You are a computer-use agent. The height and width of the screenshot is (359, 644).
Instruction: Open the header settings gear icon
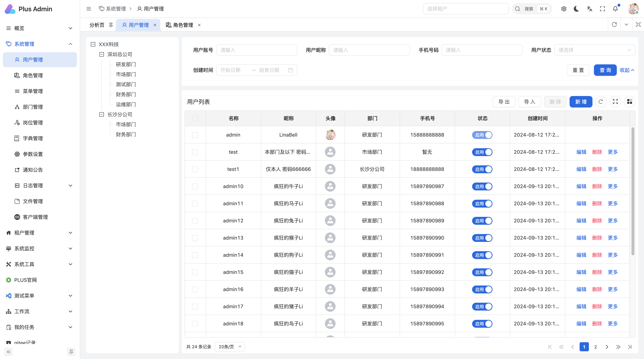(x=564, y=9)
